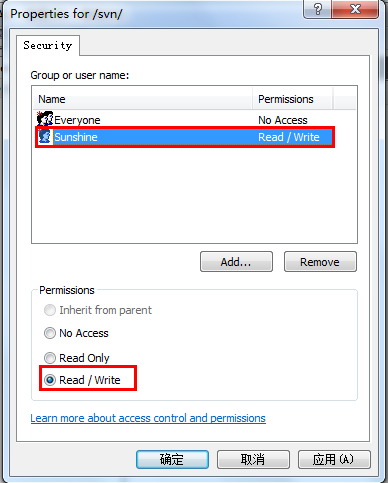Remove the selected user
388x483 pixels.
coord(320,262)
